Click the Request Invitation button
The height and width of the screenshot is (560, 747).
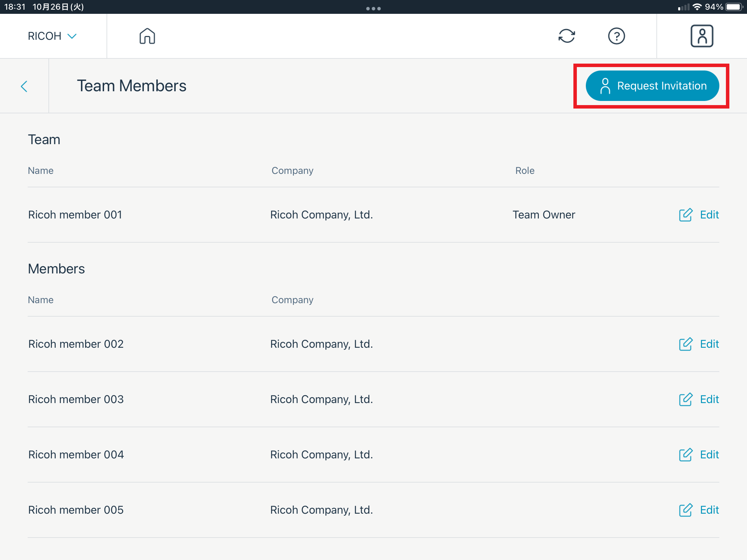click(652, 86)
